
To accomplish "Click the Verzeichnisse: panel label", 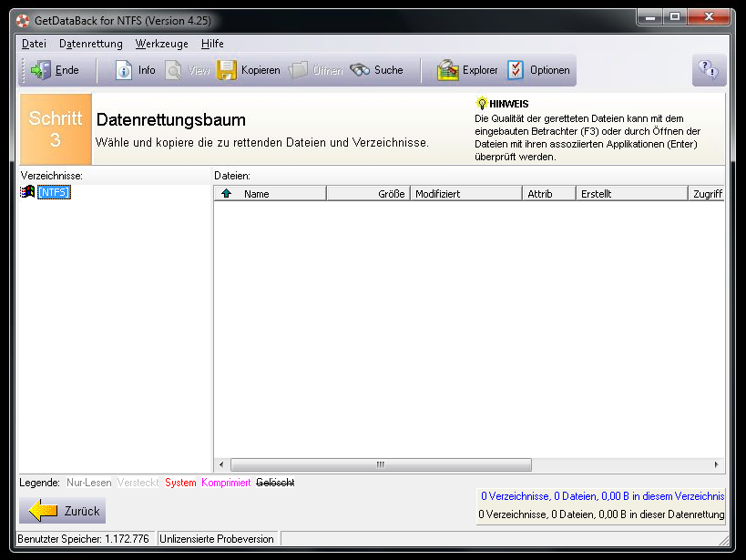I will pos(51,176).
